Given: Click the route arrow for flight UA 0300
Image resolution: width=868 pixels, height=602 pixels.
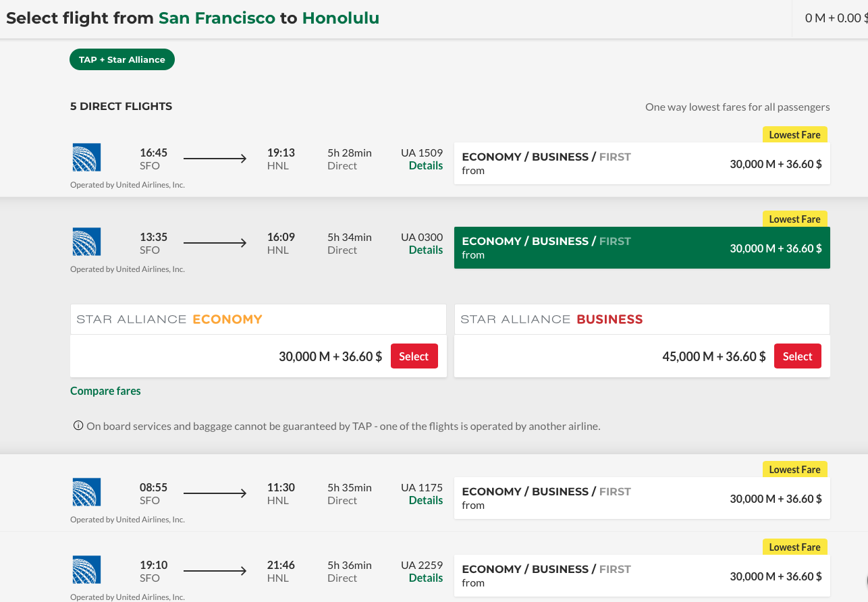Looking at the screenshot, I should (215, 243).
